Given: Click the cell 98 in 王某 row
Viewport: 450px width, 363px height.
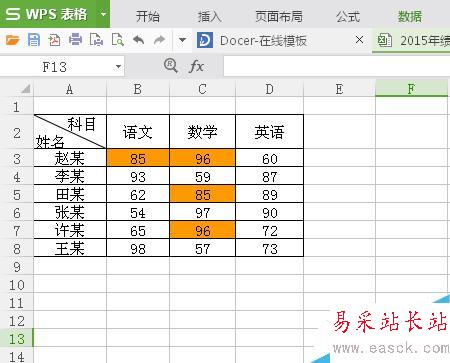Looking at the screenshot, I should [138, 248].
